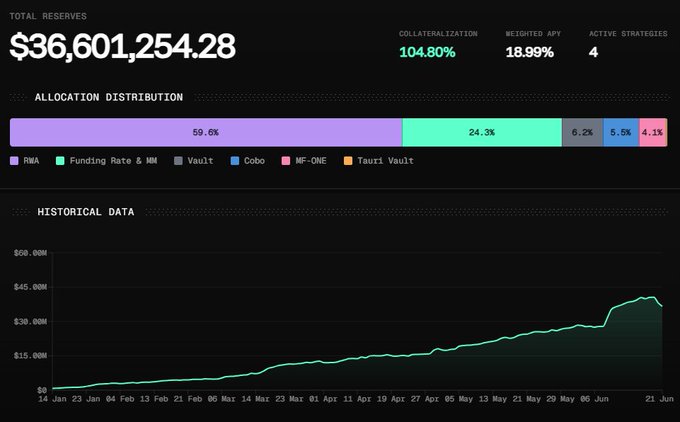Click the Cobo legend label

tap(254, 161)
